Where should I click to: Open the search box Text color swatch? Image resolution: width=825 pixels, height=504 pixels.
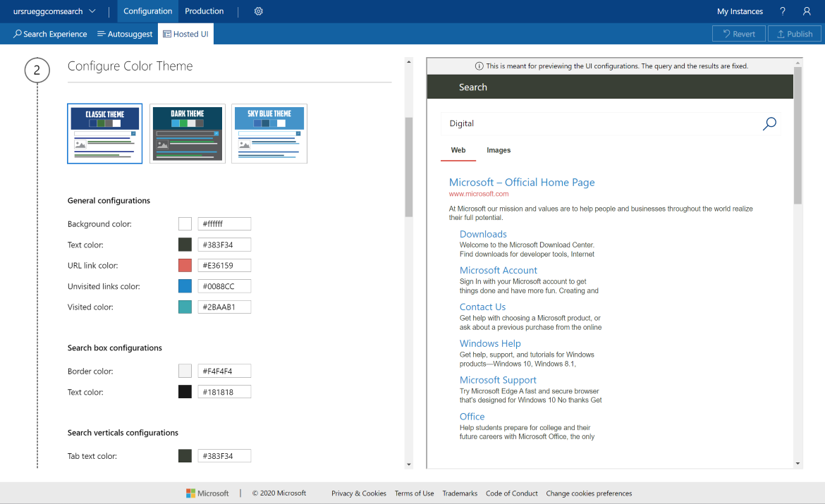[185, 392]
